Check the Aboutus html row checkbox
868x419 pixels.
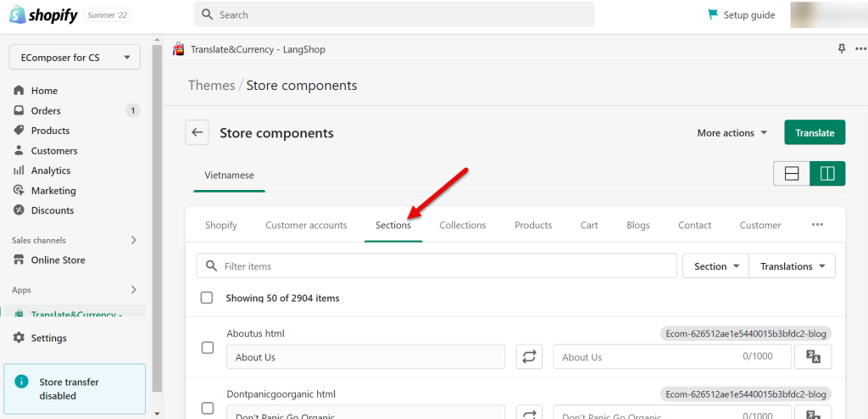pyautogui.click(x=207, y=348)
